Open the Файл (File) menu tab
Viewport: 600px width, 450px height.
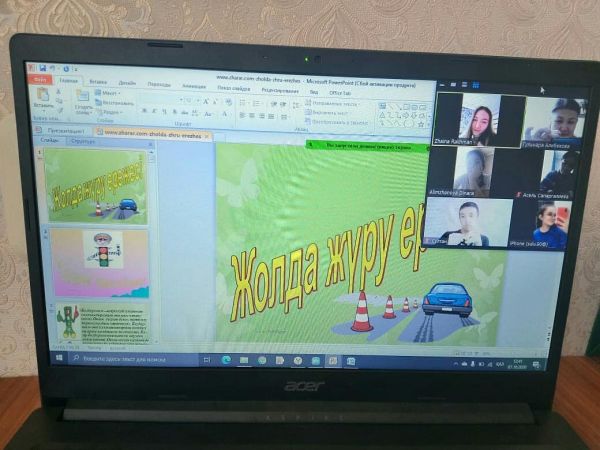tap(41, 82)
